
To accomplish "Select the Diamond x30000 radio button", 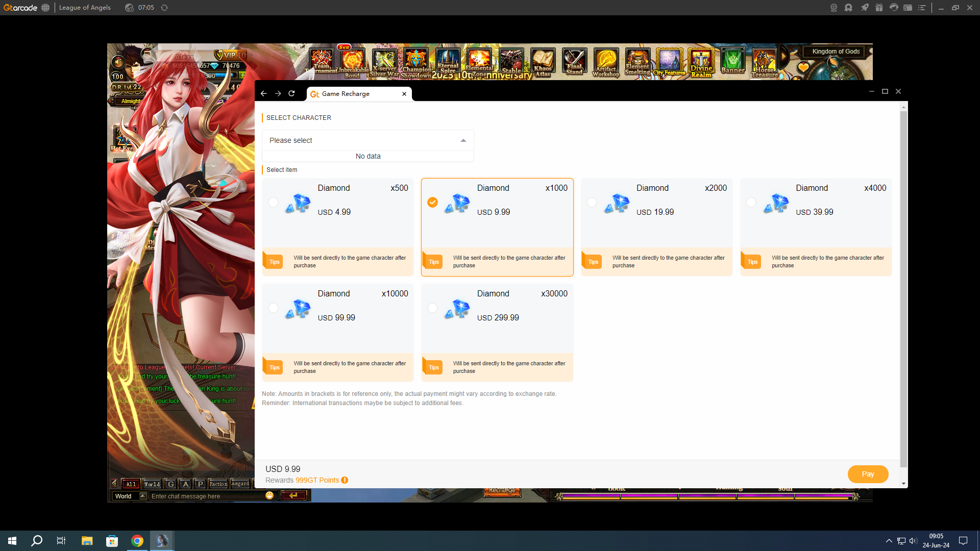I will pos(432,308).
